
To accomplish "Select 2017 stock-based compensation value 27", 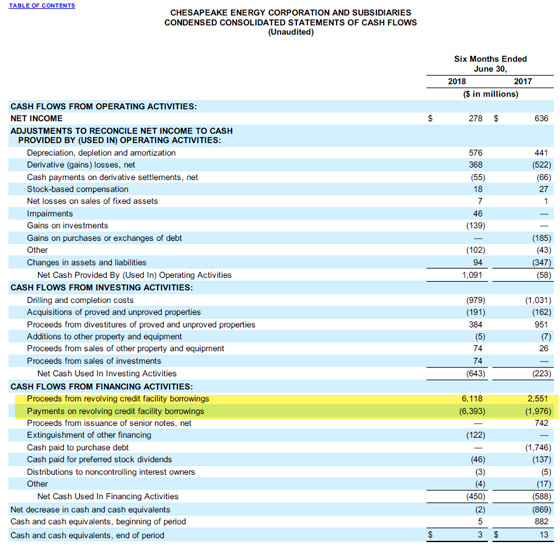I will (544, 189).
